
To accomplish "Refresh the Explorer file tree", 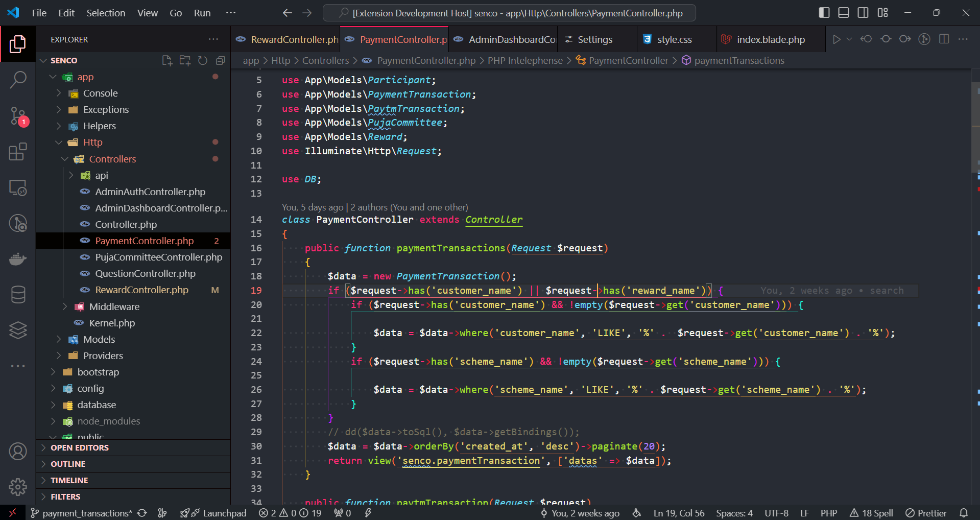I will point(202,60).
